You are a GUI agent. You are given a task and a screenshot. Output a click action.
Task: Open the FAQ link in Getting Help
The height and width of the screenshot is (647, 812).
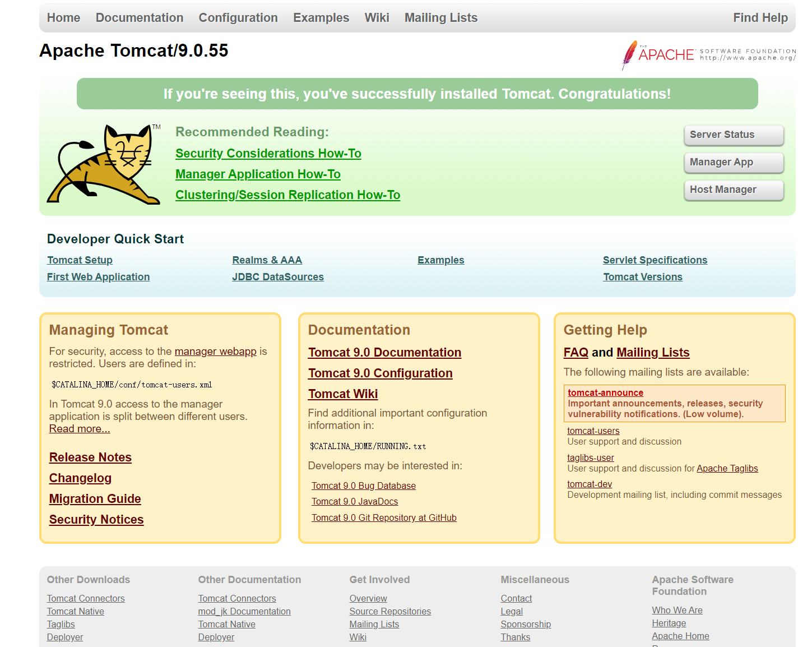click(576, 353)
